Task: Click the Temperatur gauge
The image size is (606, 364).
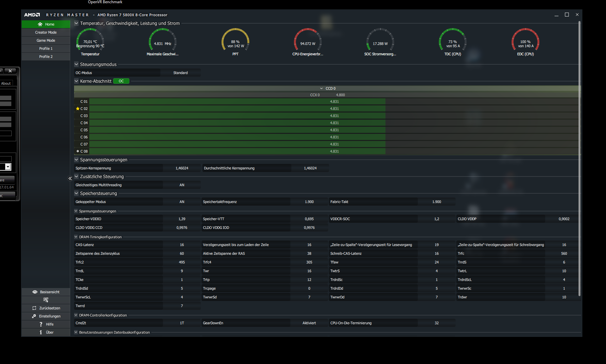Action: (x=90, y=41)
